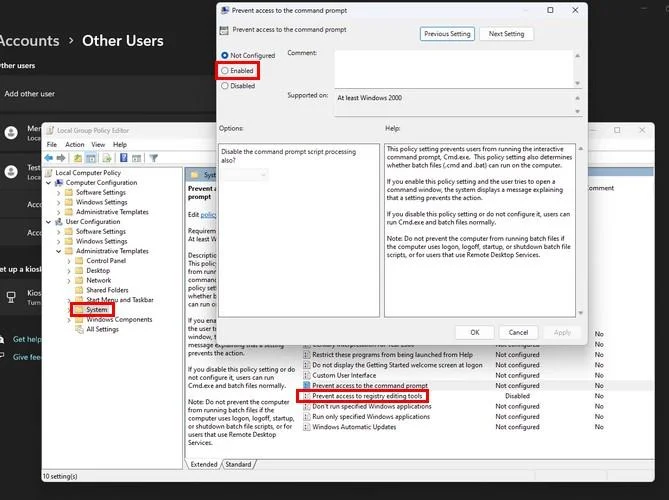Open the Action menu

pyautogui.click(x=75, y=145)
